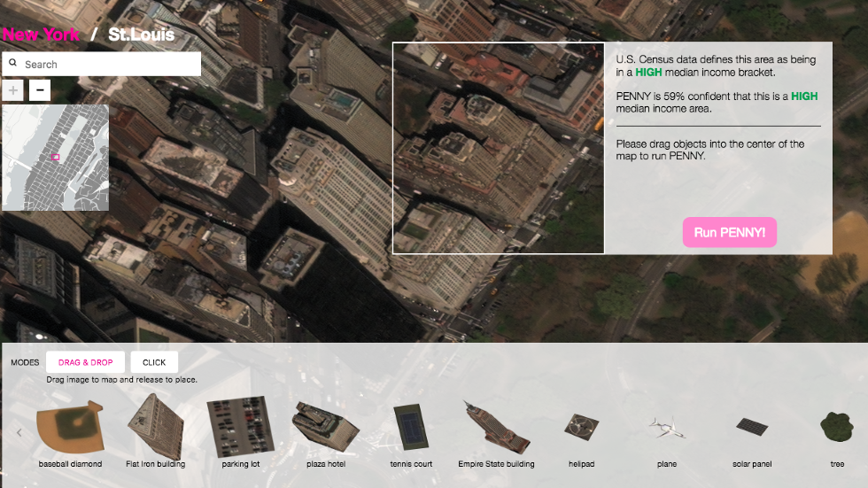Click the pink location marker on minimap
This screenshot has width=868, height=488.
[x=55, y=158]
